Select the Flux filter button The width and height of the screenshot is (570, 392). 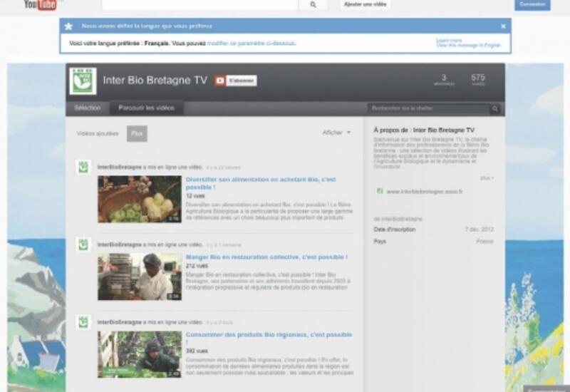pos(137,133)
